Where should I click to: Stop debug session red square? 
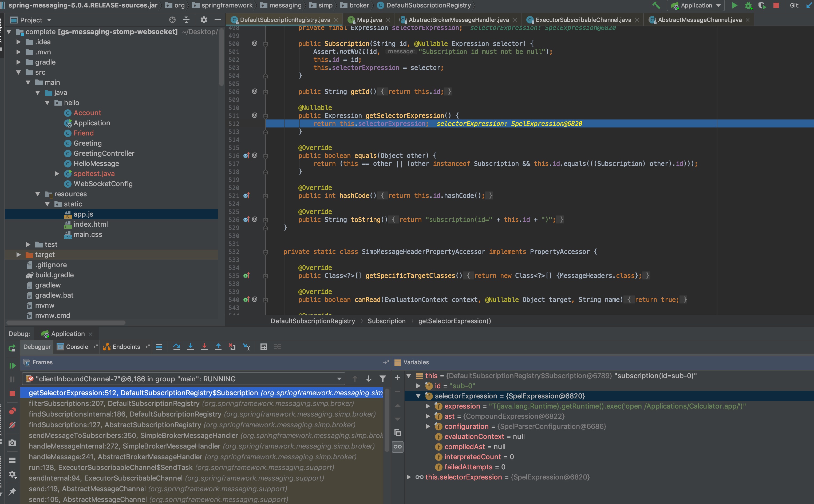[12, 393]
